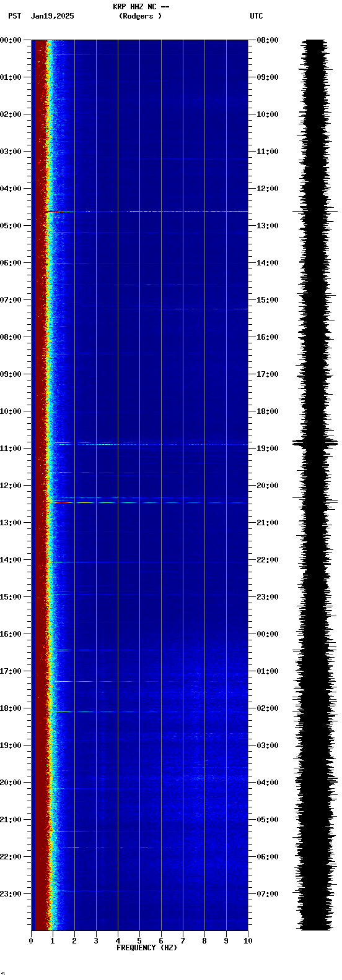342x980 pixels.
Task: Select the 00:00 PST time tick label
Action: (11, 40)
